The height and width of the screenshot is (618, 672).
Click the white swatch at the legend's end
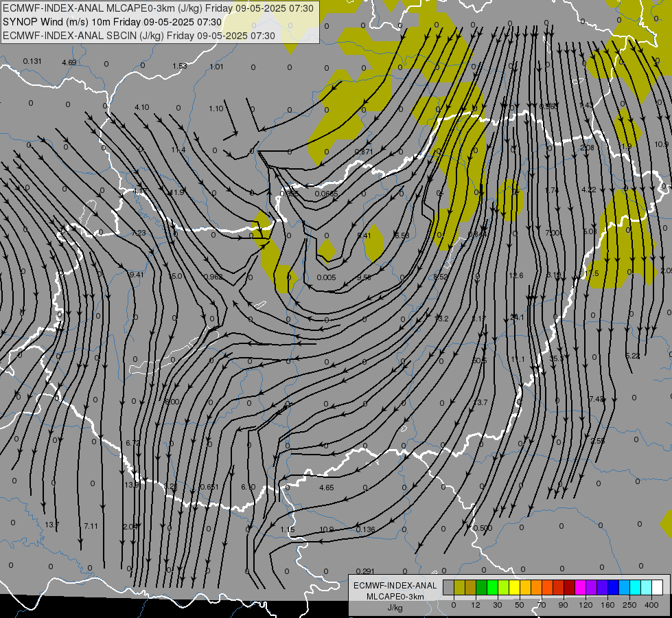point(658,587)
